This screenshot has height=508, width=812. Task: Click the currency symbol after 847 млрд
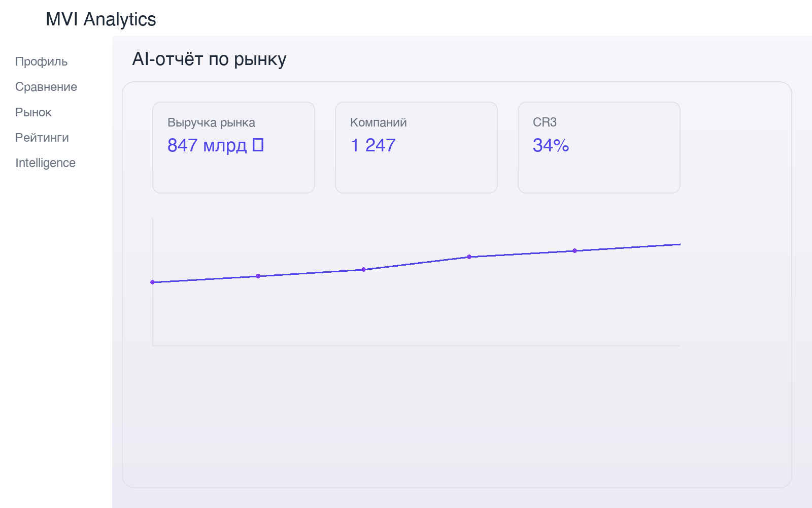(258, 145)
